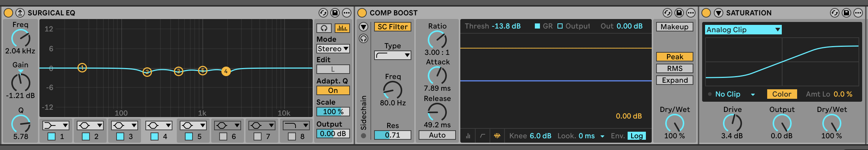Viewport: 868px width, 150px height.
Task: Open filter type dropdown for band 5
Action: 193,125
